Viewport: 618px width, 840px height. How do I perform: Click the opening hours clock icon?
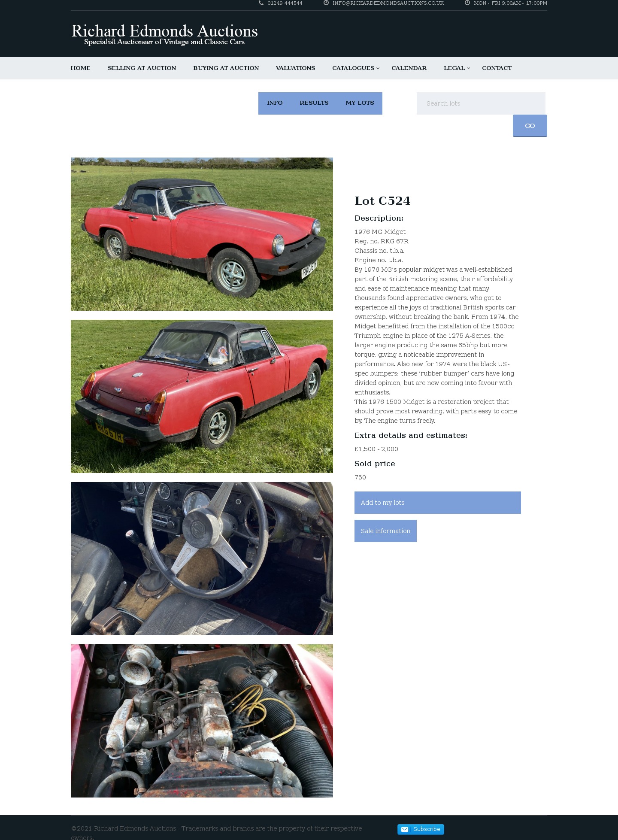pos(467,3)
